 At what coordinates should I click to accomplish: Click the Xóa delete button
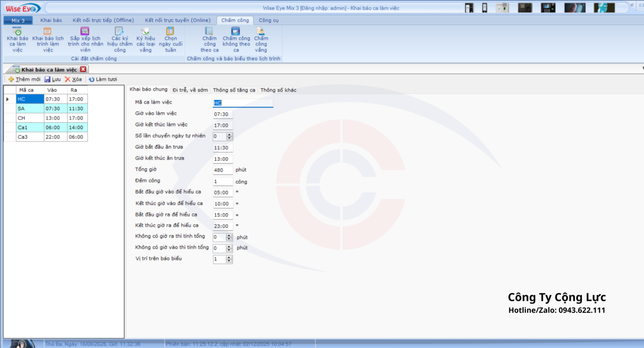click(x=74, y=79)
